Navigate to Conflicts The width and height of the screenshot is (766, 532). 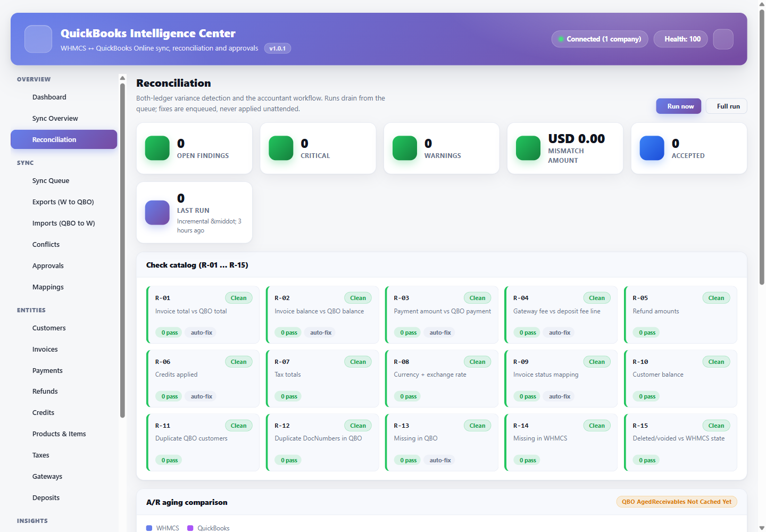pos(64,244)
